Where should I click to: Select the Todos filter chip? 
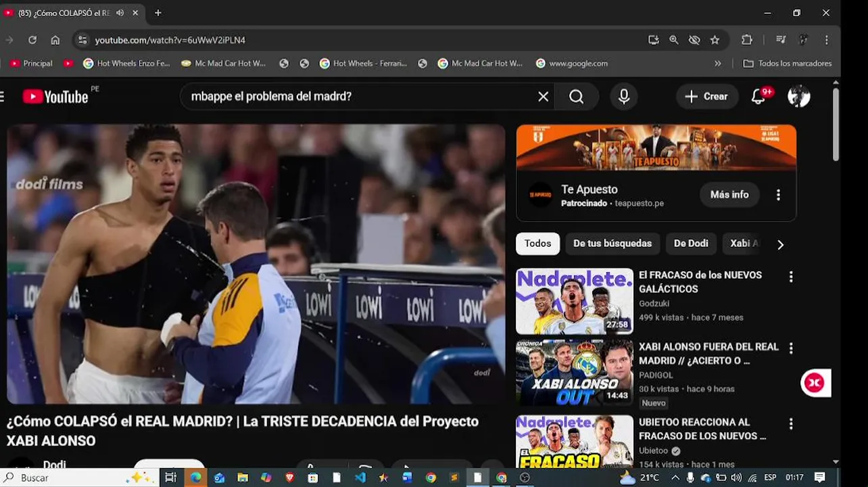(537, 243)
